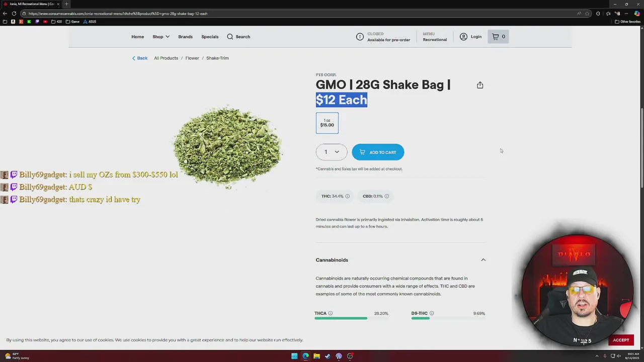Collapse the Cannabinoids section
Screen dimensions: 644x362
(483, 260)
